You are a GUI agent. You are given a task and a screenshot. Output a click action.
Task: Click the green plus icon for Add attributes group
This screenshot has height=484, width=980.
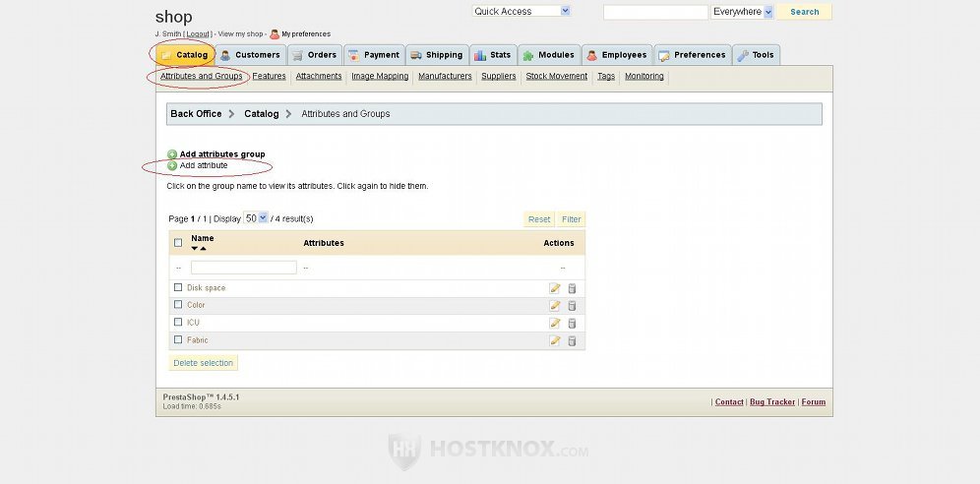click(x=172, y=154)
